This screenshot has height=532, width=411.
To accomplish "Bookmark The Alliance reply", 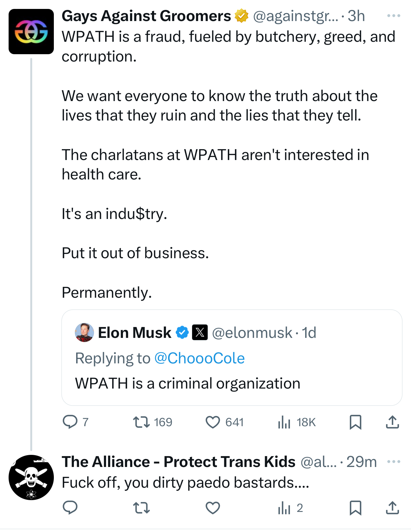I will tap(355, 507).
